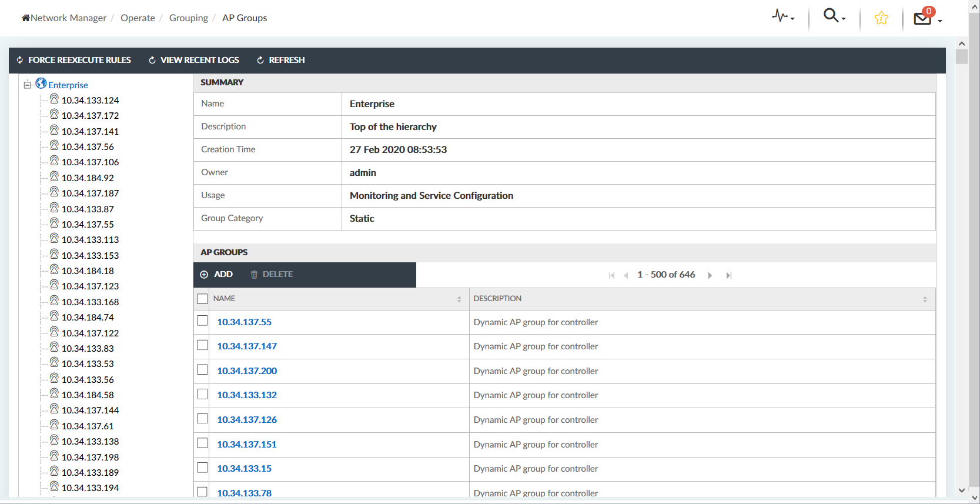Sort table by Description column arrows
This screenshot has height=504, width=980.
[x=925, y=299]
